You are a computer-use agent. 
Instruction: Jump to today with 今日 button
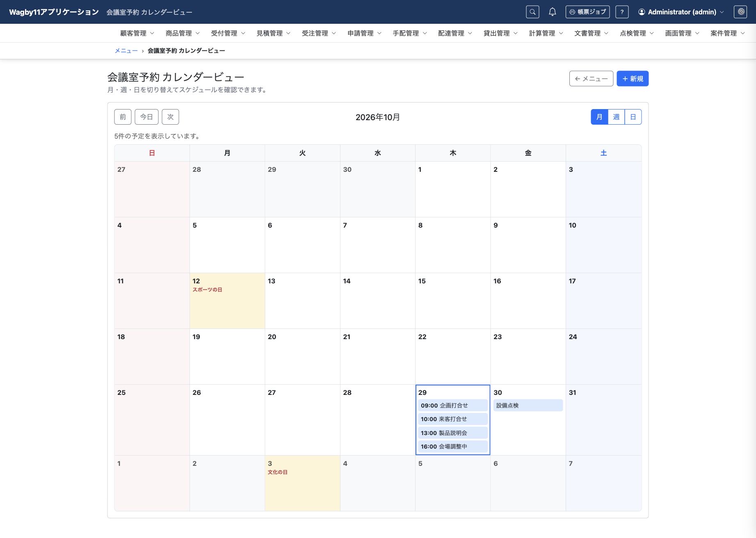point(146,117)
